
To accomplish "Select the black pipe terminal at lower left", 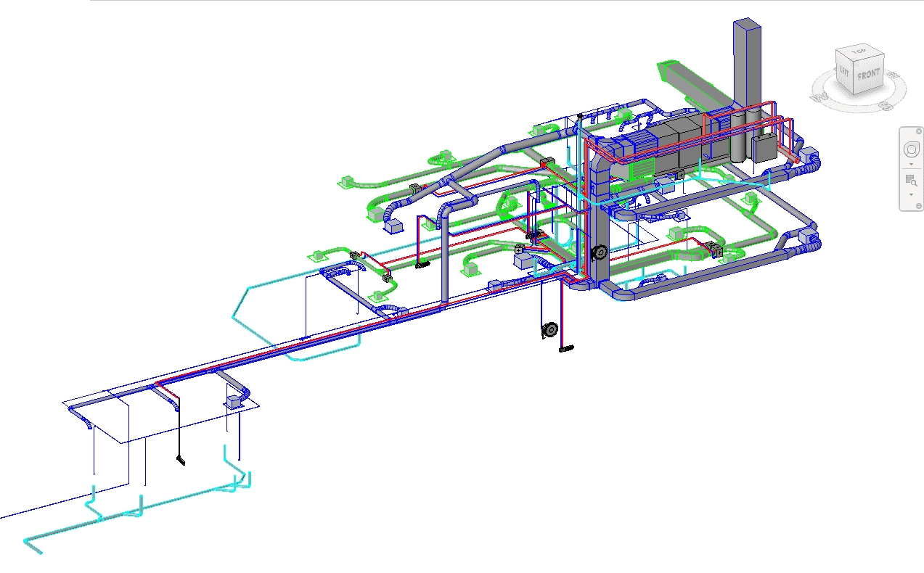I will (x=181, y=460).
